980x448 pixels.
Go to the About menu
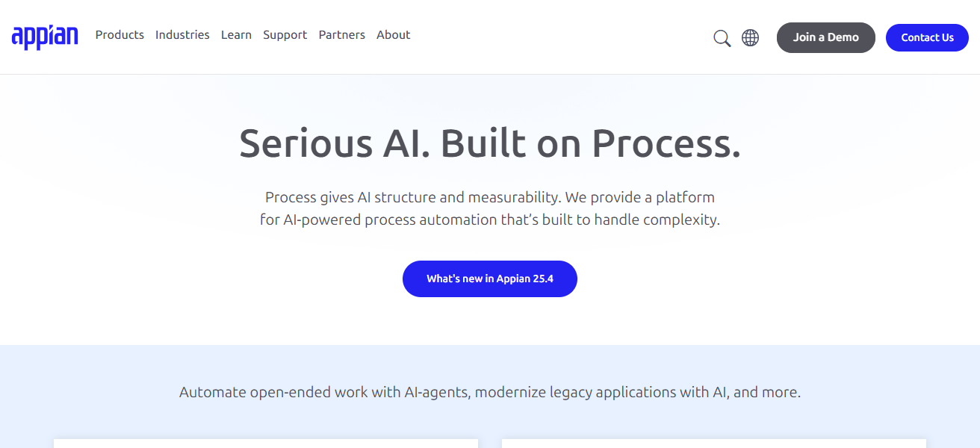[393, 35]
